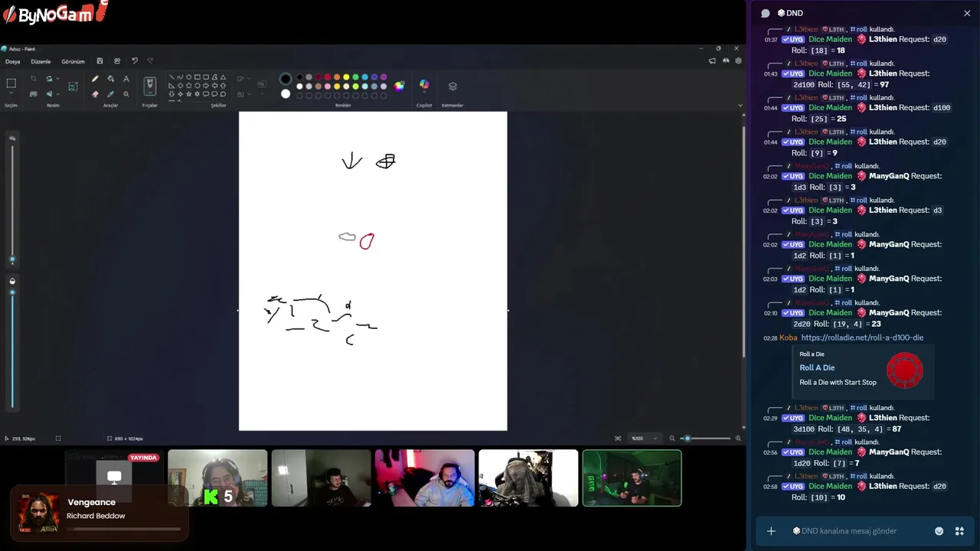The width and height of the screenshot is (980, 551).
Task: Expand the Copilot dropdown arrow
Action: coord(424,93)
